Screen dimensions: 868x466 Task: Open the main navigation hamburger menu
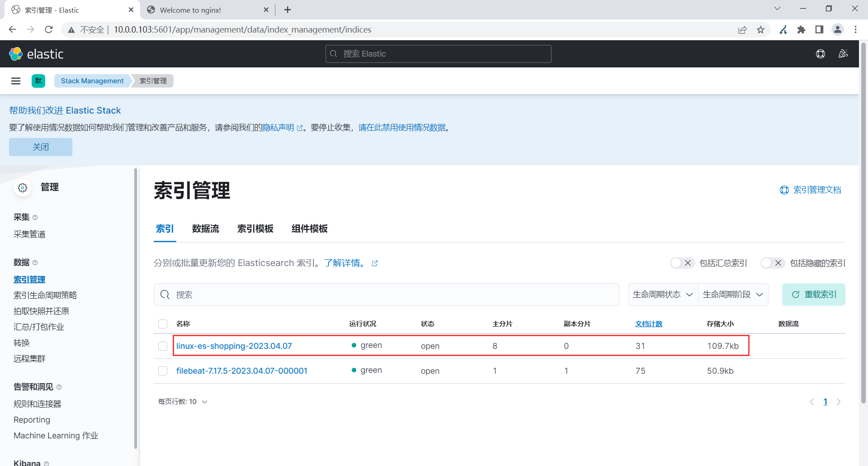click(16, 81)
